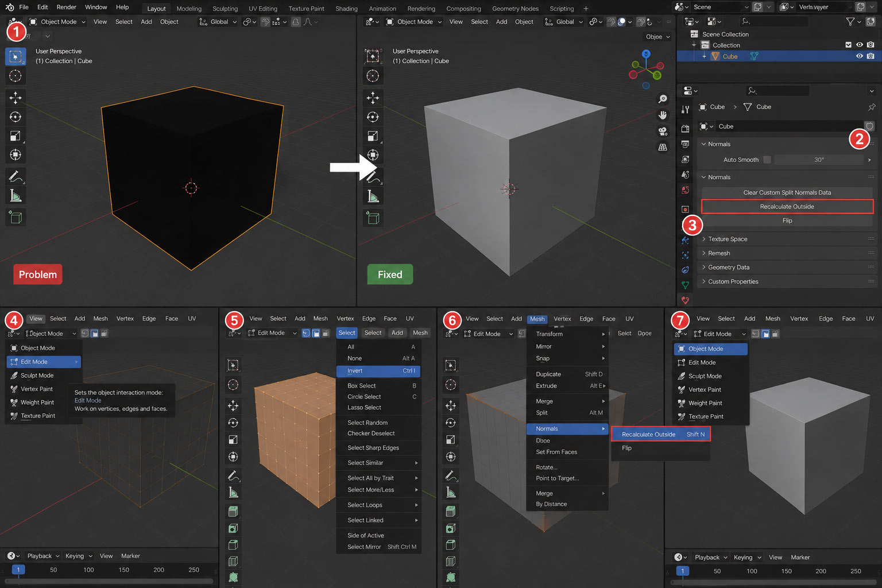Toggle fake user shield beside Cube name field
This screenshot has width=882, height=588.
(869, 126)
